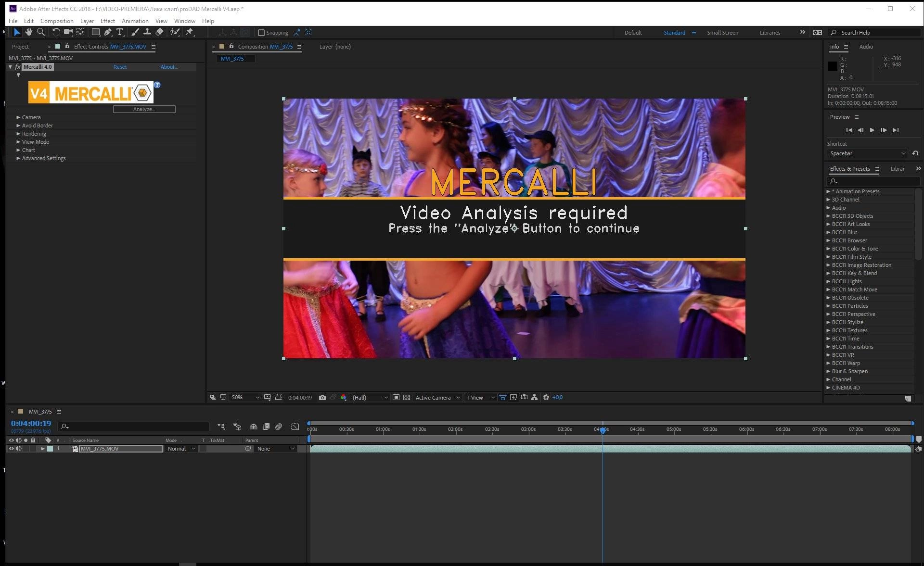The image size is (924, 566).
Task: Open the 1 View layout dropdown
Action: [481, 397]
